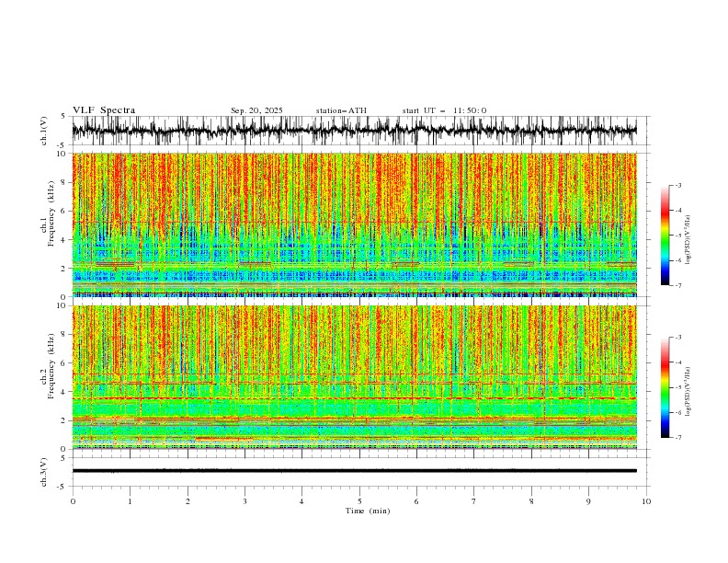Click the ch.1 color bar log(PSD) unit label
This screenshot has height=563, width=728.
point(688,240)
